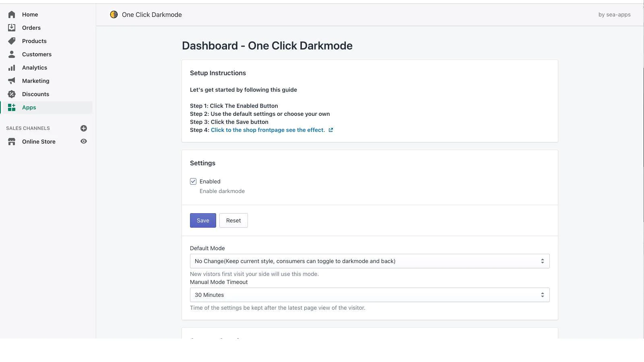Click the Home house icon in sidebar

click(x=12, y=14)
